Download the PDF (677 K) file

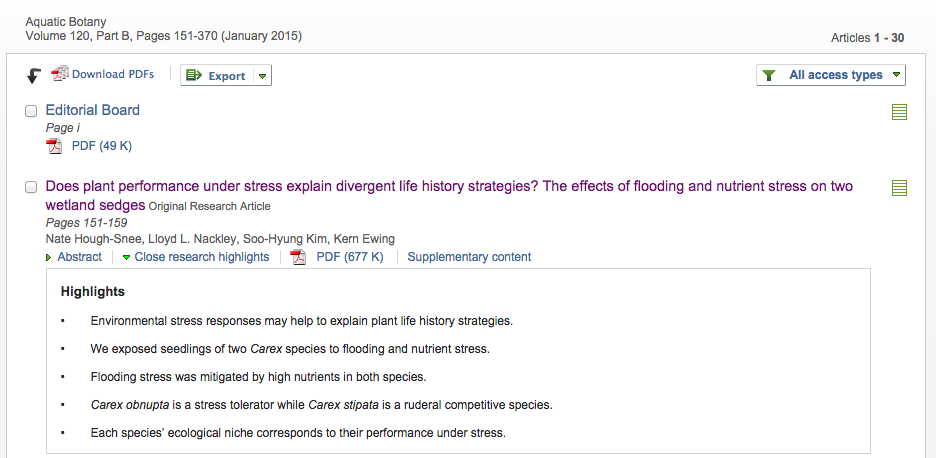point(350,257)
